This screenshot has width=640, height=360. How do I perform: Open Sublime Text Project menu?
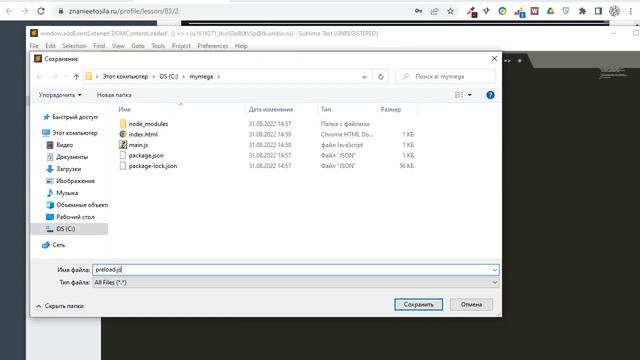(x=181, y=46)
